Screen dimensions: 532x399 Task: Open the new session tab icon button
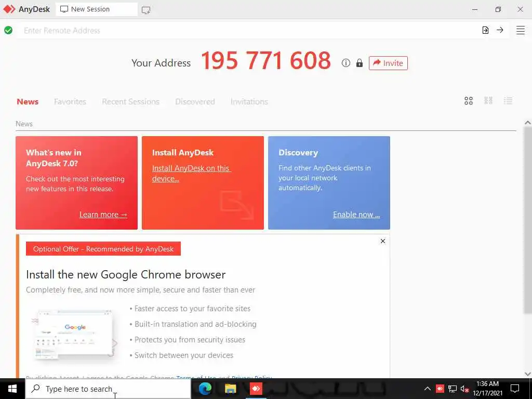(146, 10)
